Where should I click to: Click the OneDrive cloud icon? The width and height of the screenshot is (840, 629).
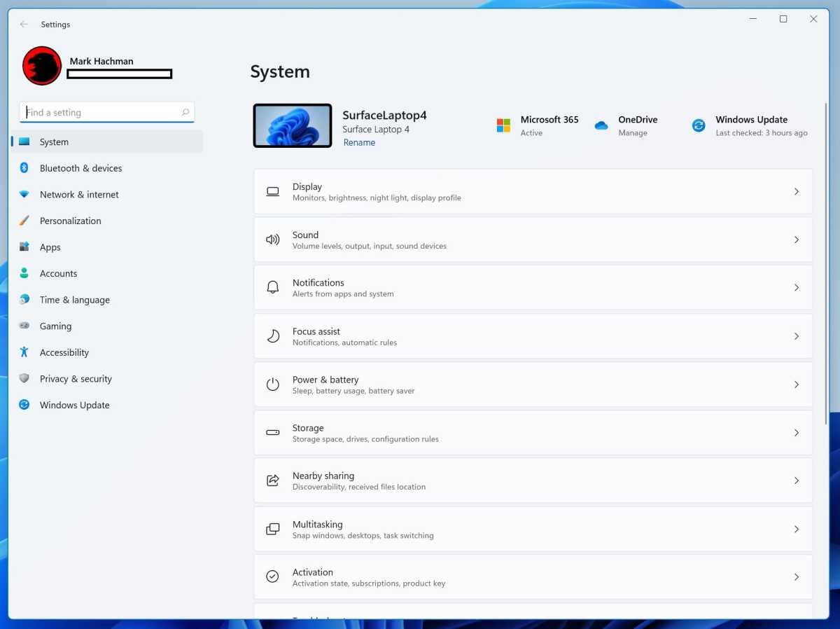coord(601,125)
